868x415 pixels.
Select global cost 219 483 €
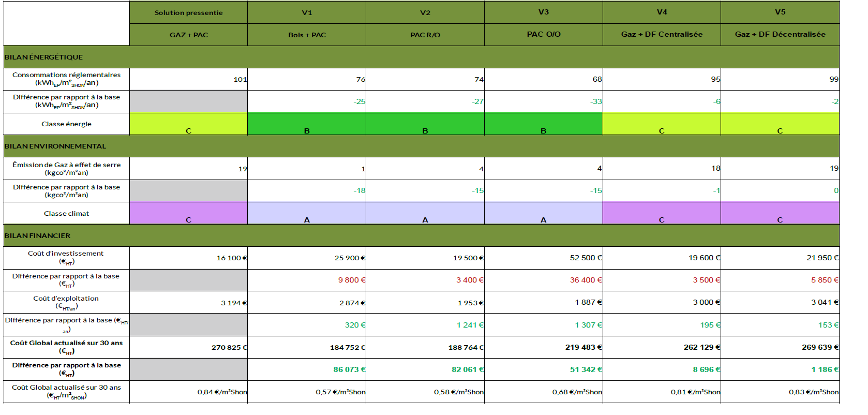click(544, 347)
